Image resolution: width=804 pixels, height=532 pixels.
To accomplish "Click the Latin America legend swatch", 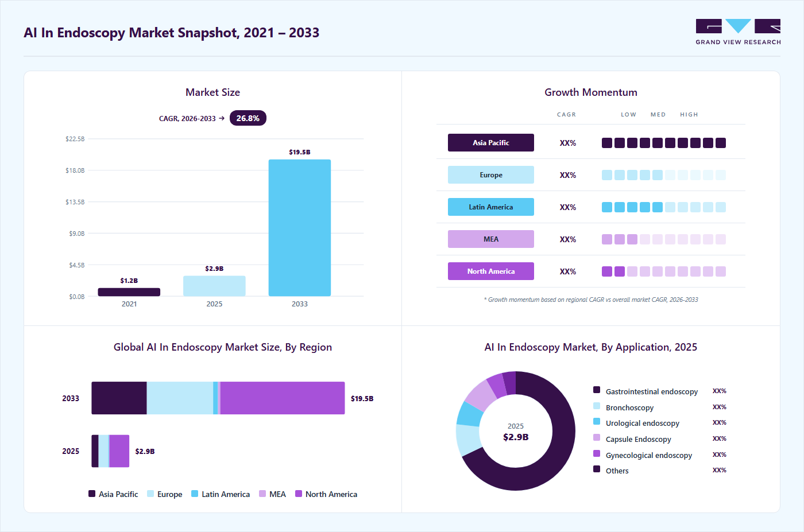I will pos(195,494).
